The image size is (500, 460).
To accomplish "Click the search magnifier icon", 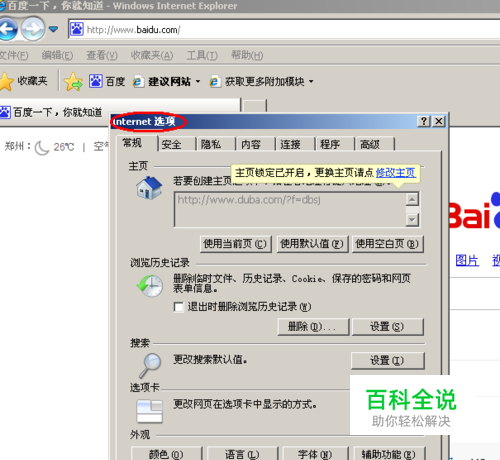I will [x=150, y=365].
